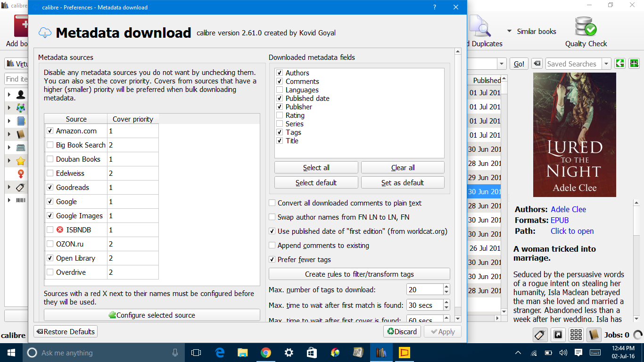
Task: Click the red Add books icon
Action: pos(21,26)
